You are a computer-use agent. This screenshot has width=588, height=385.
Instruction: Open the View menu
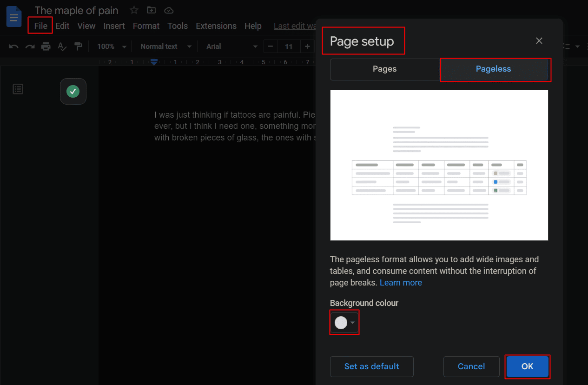[x=86, y=26]
